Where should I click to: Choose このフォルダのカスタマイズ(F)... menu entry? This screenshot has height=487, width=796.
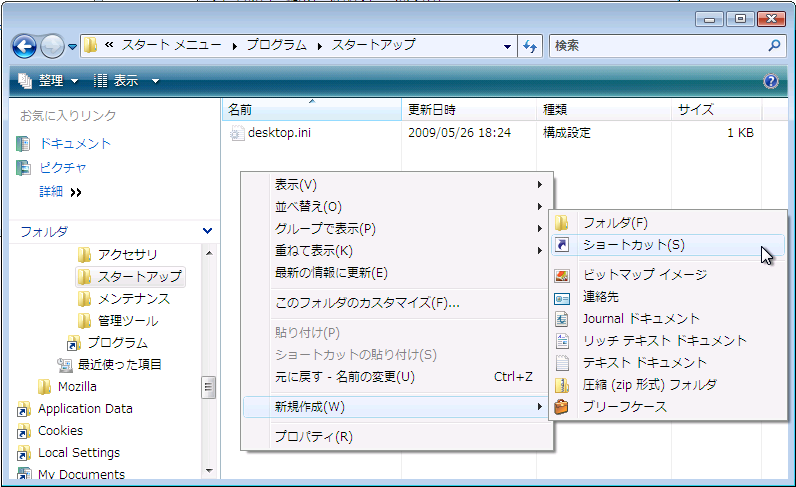396,303
